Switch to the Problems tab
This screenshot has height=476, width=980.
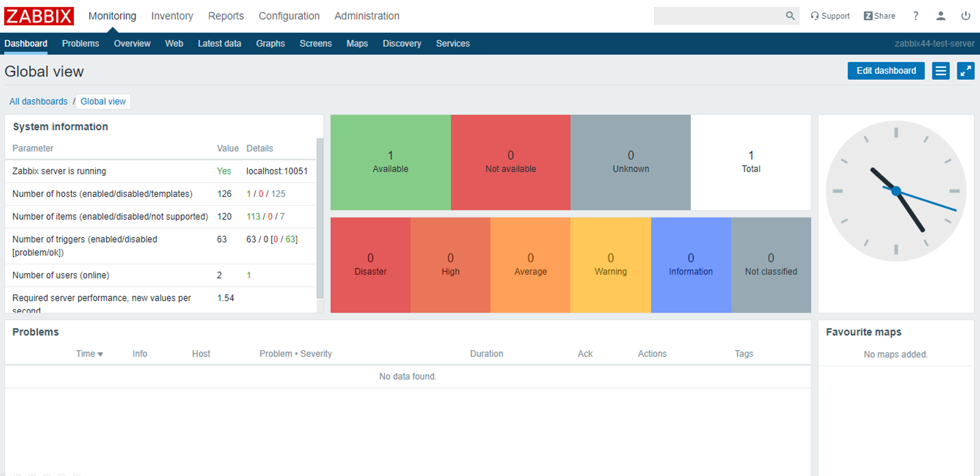click(81, 43)
